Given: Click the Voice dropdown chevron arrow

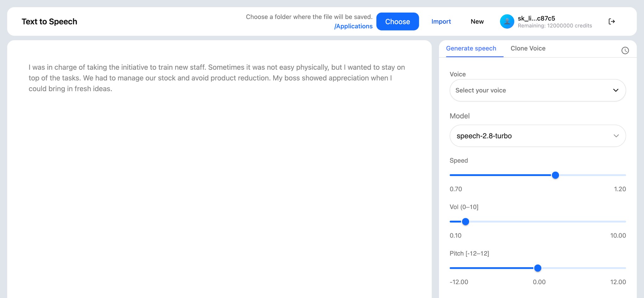Looking at the screenshot, I should coord(616,90).
